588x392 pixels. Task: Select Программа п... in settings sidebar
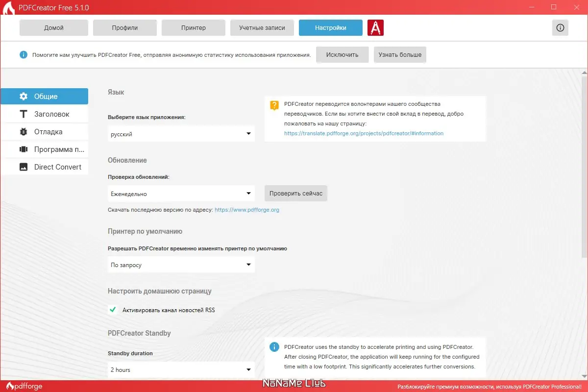pos(44,149)
